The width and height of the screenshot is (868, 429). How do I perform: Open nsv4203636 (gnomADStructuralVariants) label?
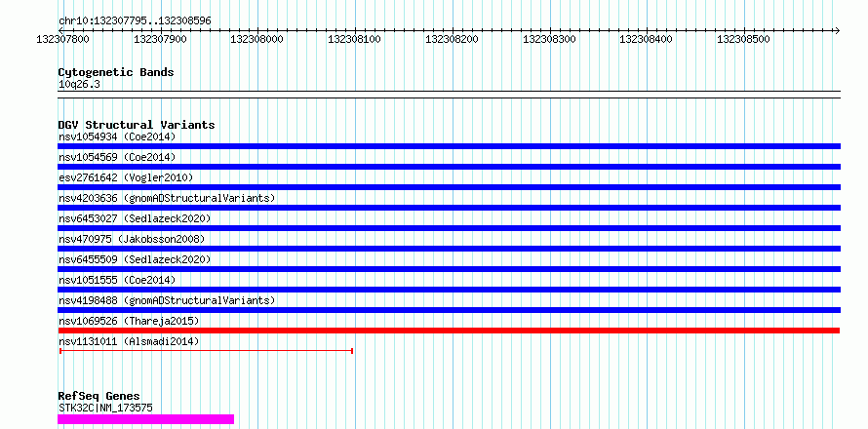coord(167,198)
